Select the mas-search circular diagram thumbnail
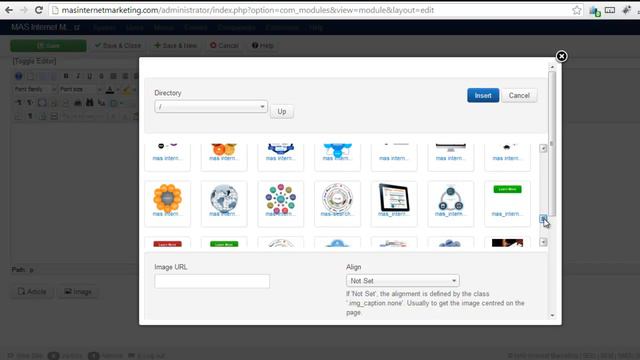Viewport: 640px width, 360px height. tap(338, 203)
